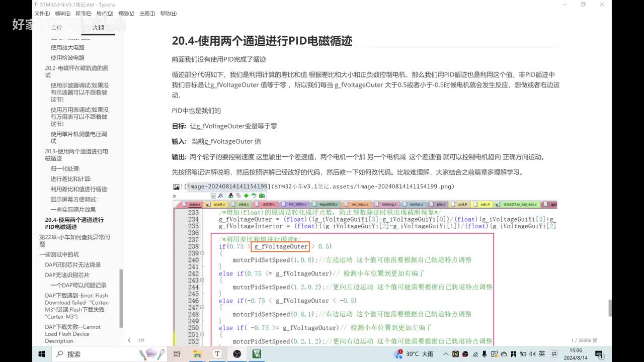Open the 文件(F) menu
This screenshot has width=644, height=362.
[42, 14]
